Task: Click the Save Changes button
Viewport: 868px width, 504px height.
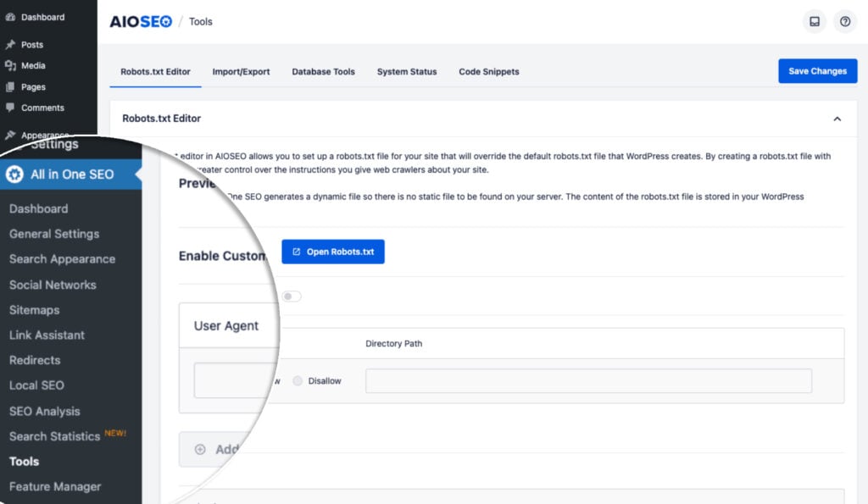Action: pos(818,71)
